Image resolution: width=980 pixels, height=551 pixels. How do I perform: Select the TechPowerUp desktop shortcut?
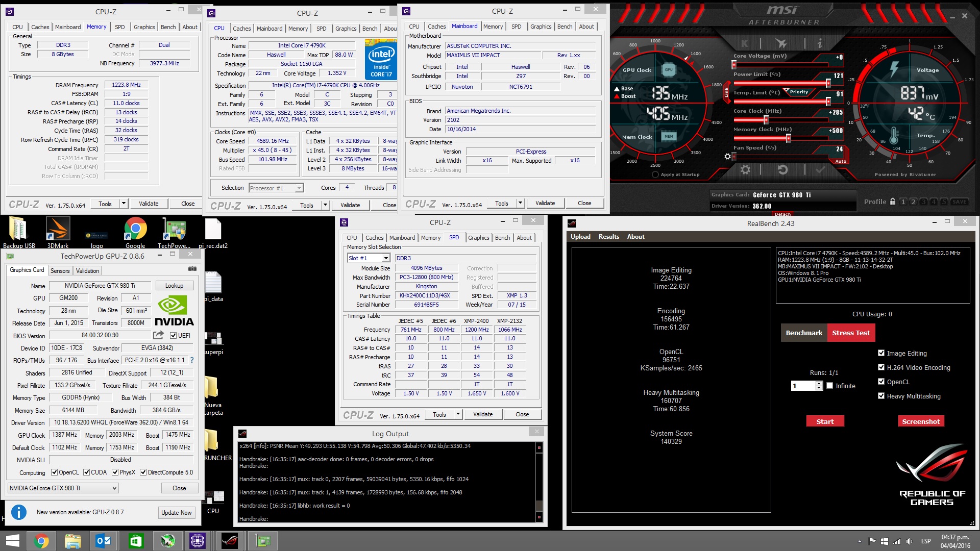pyautogui.click(x=174, y=233)
